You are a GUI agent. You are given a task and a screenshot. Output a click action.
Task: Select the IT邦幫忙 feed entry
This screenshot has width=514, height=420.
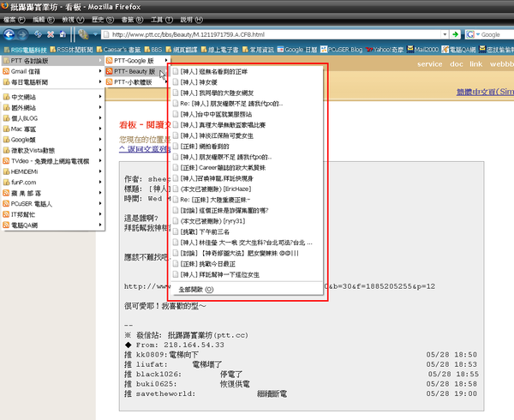click(x=52, y=214)
